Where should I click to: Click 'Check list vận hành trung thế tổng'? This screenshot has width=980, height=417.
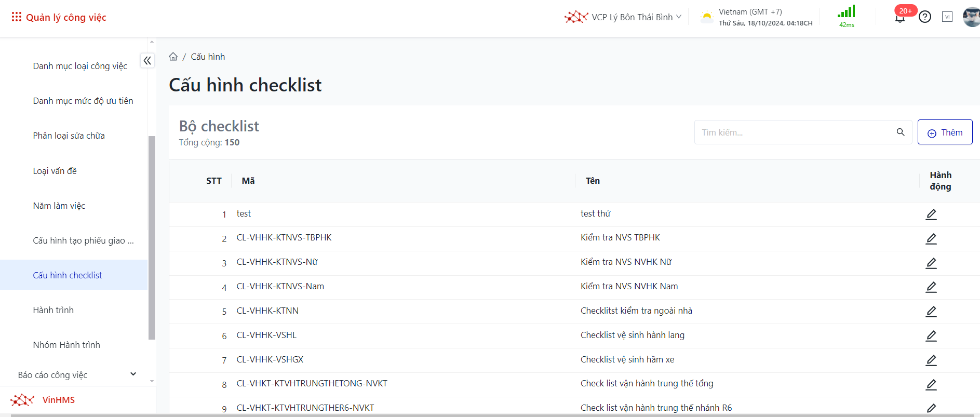pyautogui.click(x=647, y=383)
